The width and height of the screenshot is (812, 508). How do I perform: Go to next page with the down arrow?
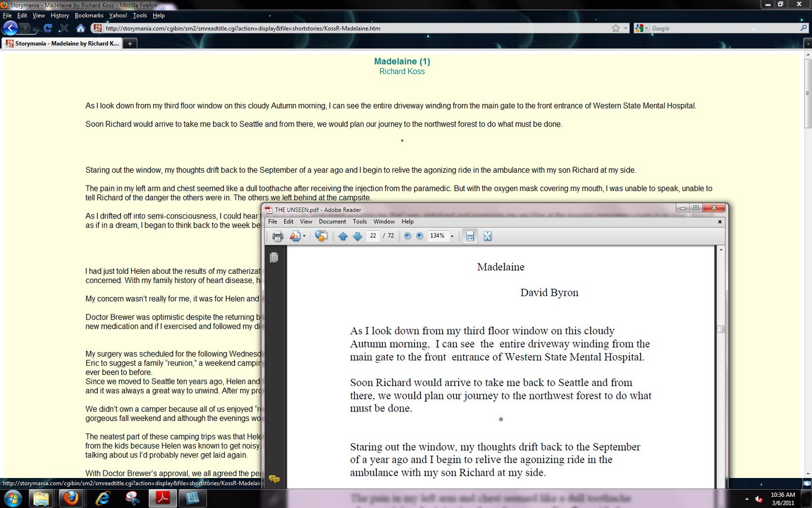click(357, 236)
